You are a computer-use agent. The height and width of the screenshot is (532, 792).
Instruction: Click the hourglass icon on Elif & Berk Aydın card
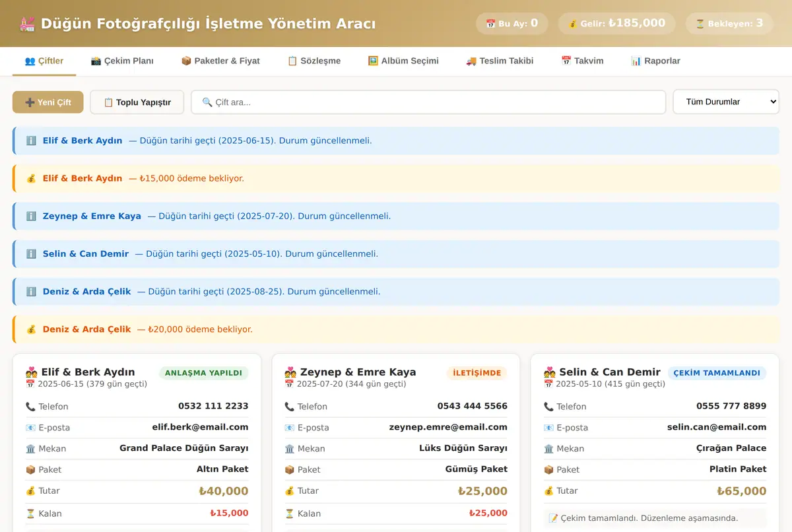[30, 514]
